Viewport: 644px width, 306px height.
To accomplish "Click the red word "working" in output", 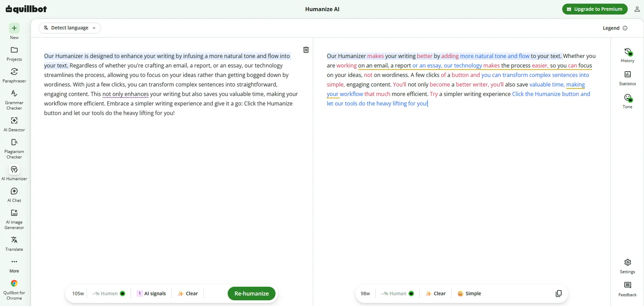I will pyautogui.click(x=347, y=66).
